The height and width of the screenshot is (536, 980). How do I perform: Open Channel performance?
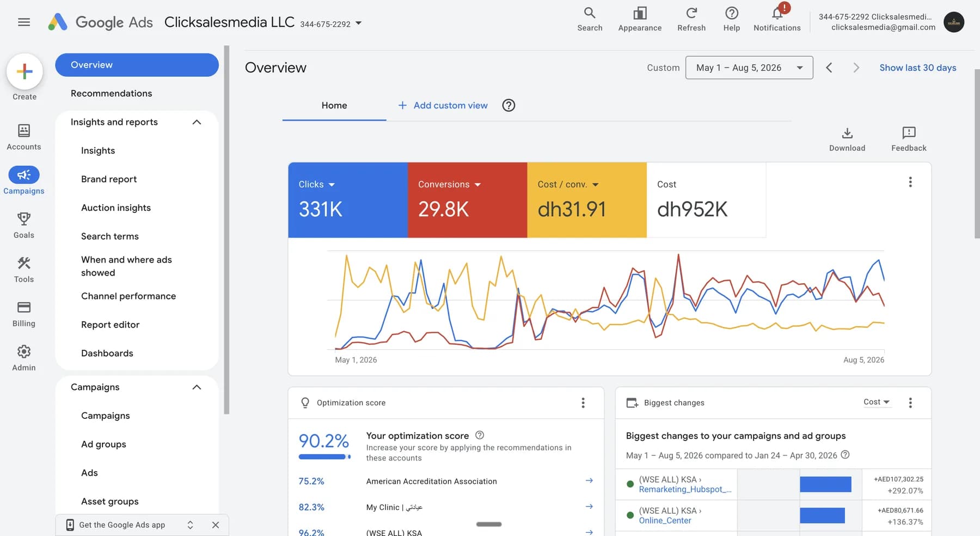[128, 296]
